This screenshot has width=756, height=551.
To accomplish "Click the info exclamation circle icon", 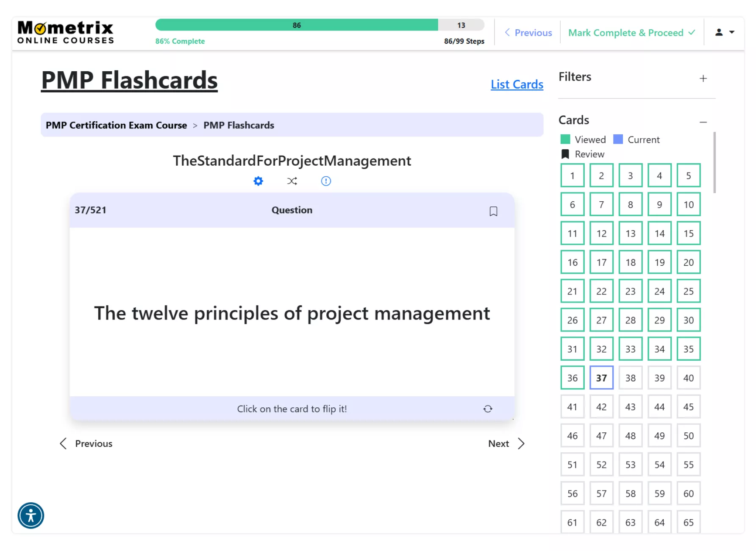I will 326,181.
